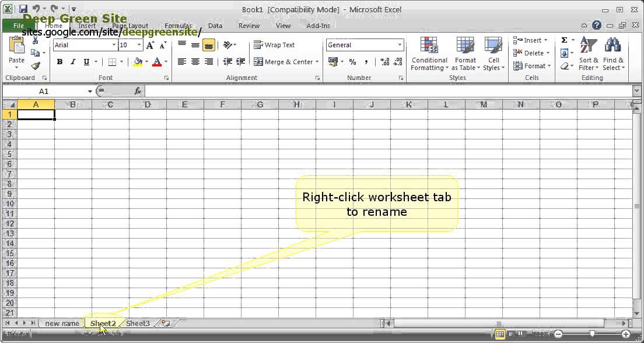The height and width of the screenshot is (343, 644).
Task: Open the Format cells menu
Action: [x=532, y=66]
